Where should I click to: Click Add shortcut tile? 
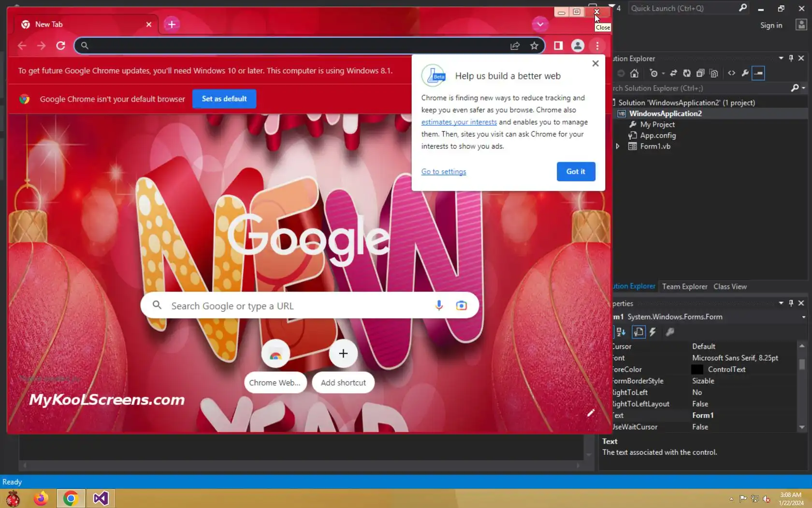pyautogui.click(x=343, y=366)
